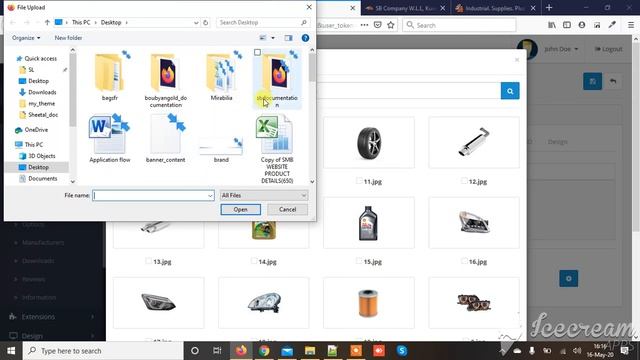Bookmark this page with star icon
The image size is (640, 360).
pyautogui.click(x=391, y=25)
